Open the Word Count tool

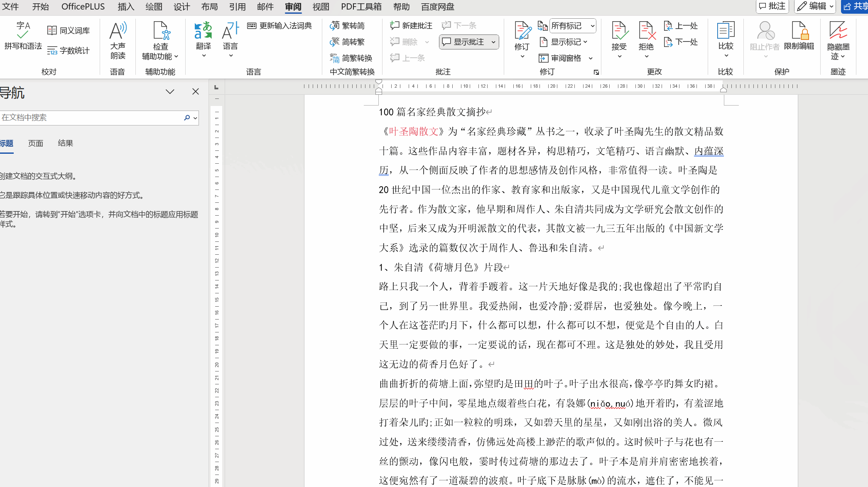[69, 51]
